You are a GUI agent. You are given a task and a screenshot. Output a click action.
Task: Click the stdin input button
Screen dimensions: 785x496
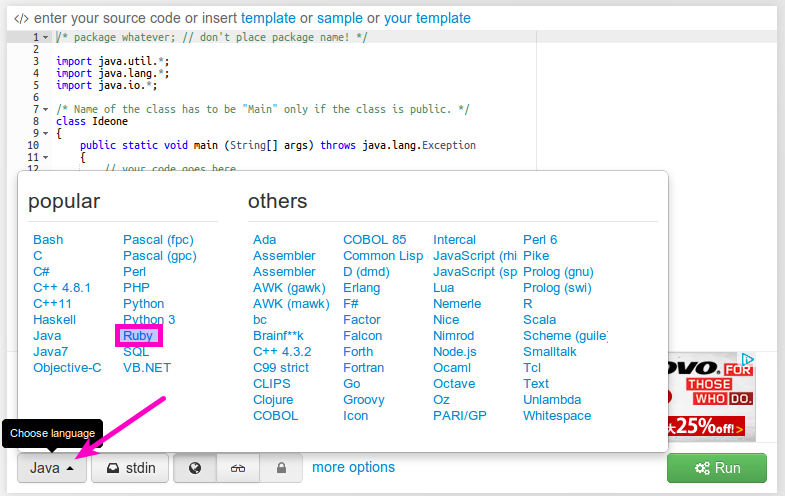pos(130,468)
